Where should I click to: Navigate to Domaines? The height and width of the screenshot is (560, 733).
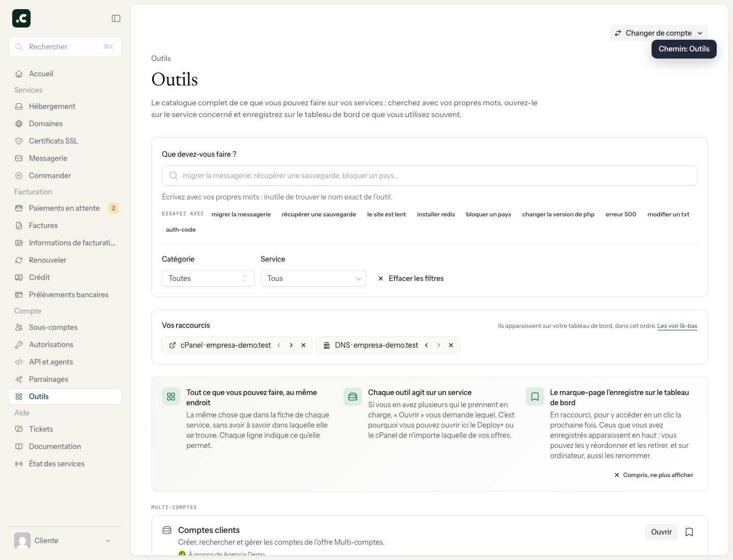[x=65, y=124]
